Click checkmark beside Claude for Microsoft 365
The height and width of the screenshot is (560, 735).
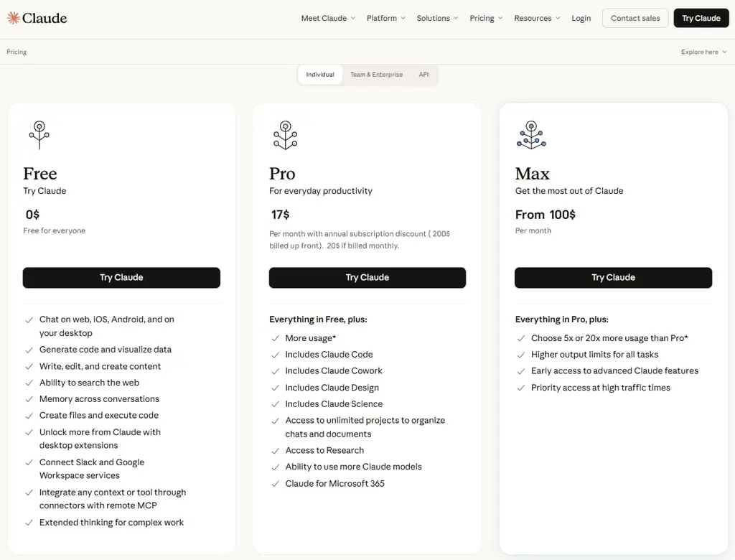point(275,484)
